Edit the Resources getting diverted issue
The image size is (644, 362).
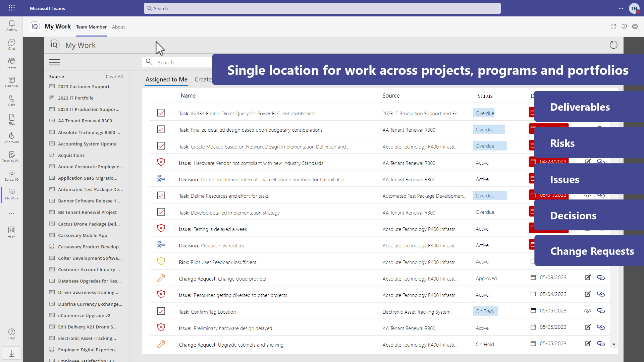[x=588, y=294]
